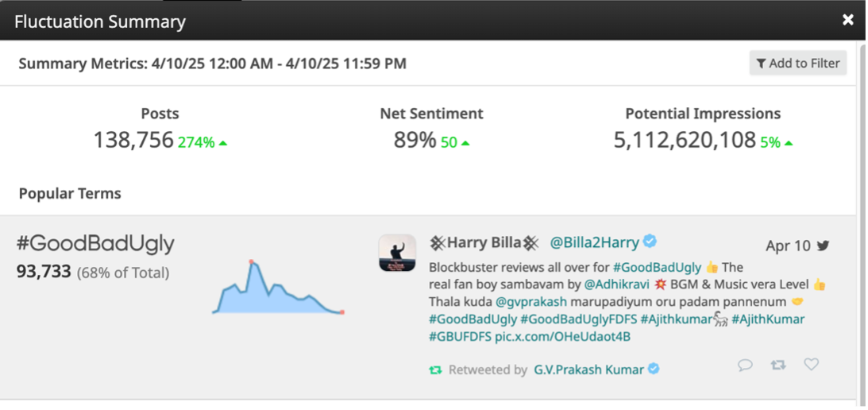Viewport: 868px width, 410px height.
Task: Close the Fluctuation Summary dialog
Action: (848, 20)
